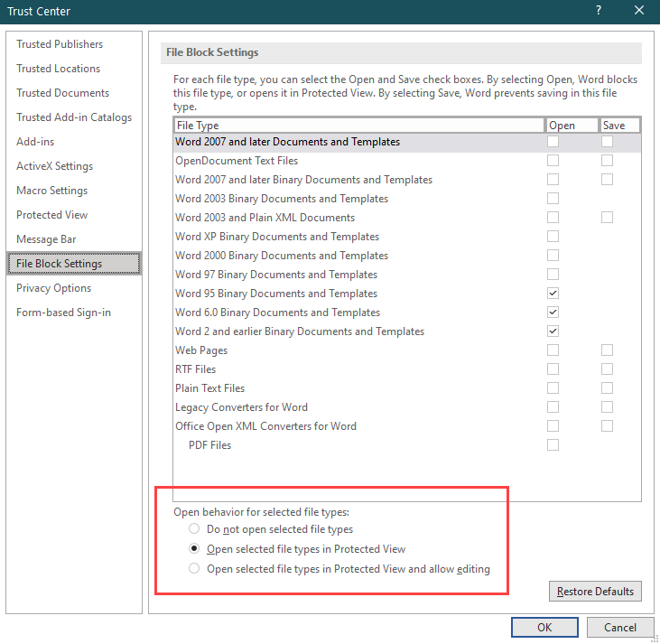Screen dimensions: 660x644
Task: Check Save for OpenDocument Text Files
Action: tap(607, 161)
